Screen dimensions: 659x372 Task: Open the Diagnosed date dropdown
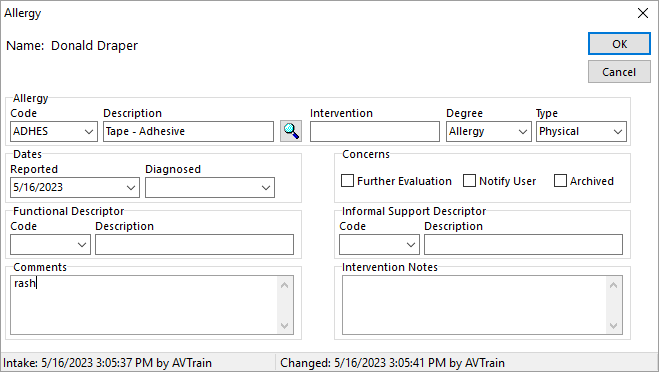266,187
